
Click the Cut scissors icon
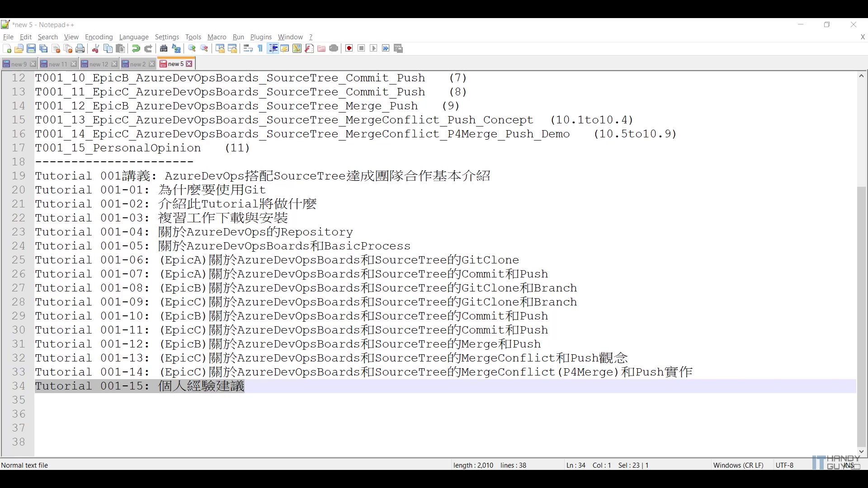tap(95, 49)
